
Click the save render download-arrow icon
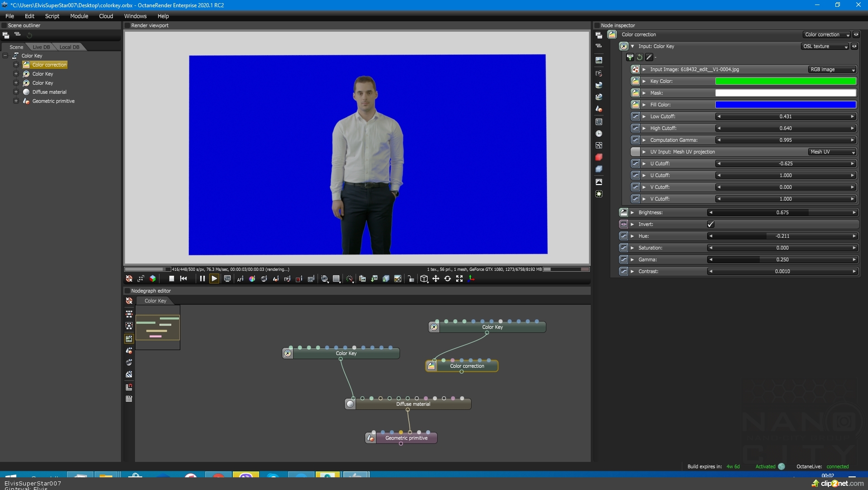click(x=374, y=279)
